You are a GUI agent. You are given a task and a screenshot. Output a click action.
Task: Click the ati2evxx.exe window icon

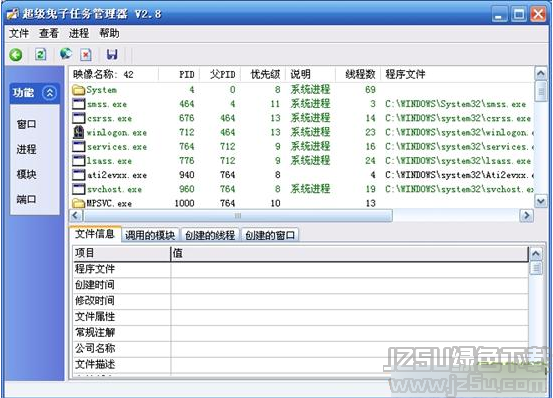pyautogui.click(x=78, y=175)
